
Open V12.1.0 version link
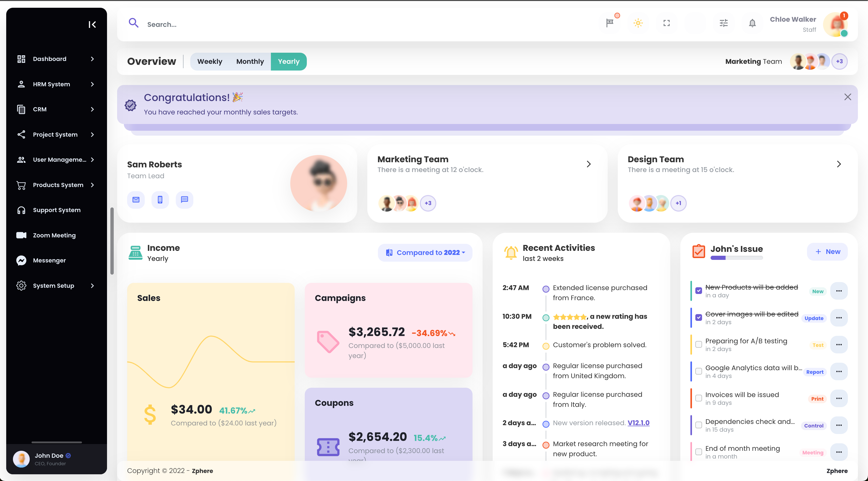coord(638,423)
